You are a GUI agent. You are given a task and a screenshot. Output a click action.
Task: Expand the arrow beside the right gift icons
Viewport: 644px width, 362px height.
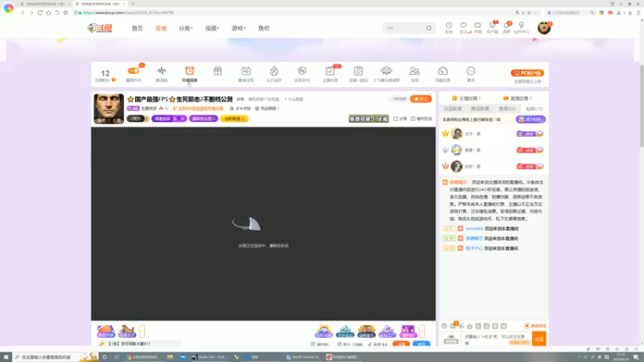click(422, 331)
